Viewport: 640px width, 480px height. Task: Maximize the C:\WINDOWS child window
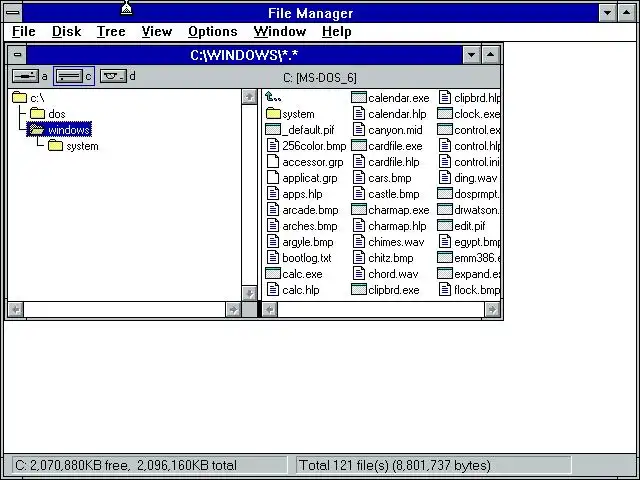[x=491, y=54]
